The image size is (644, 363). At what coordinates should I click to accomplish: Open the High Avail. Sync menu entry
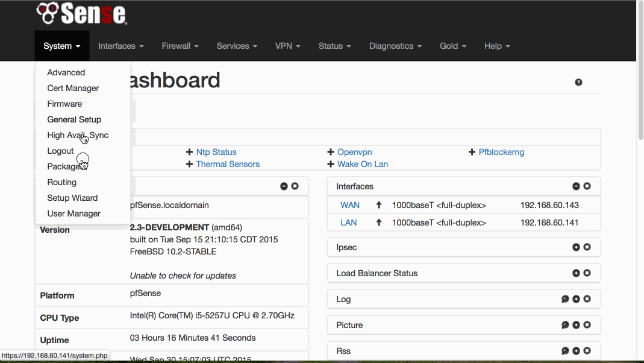[x=78, y=135]
